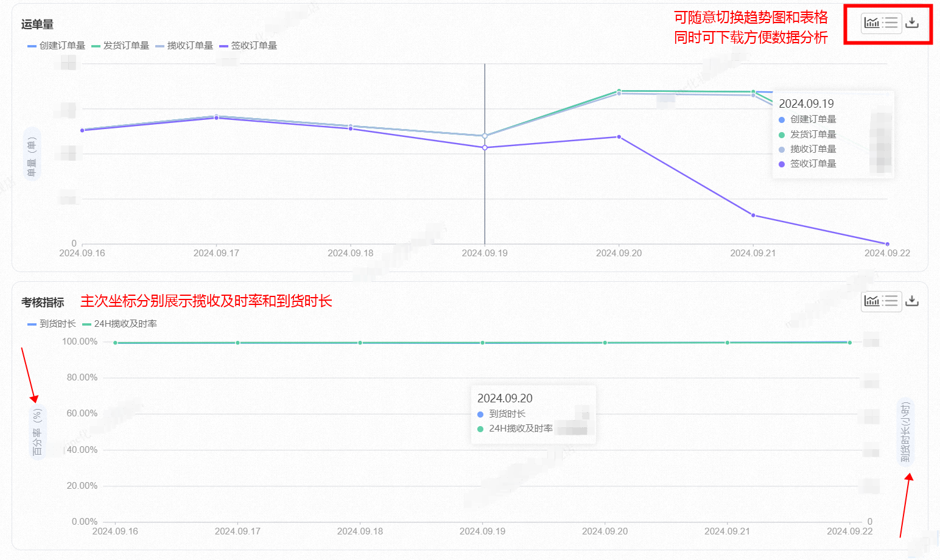Image resolution: width=940 pixels, height=560 pixels.
Task: Download the 运单量 chart data
Action: click(912, 23)
